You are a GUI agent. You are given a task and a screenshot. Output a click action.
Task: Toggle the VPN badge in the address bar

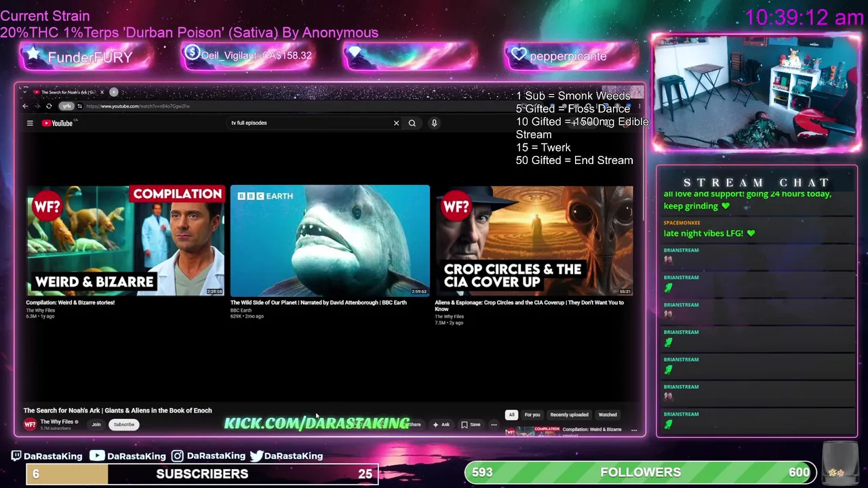pyautogui.click(x=66, y=106)
